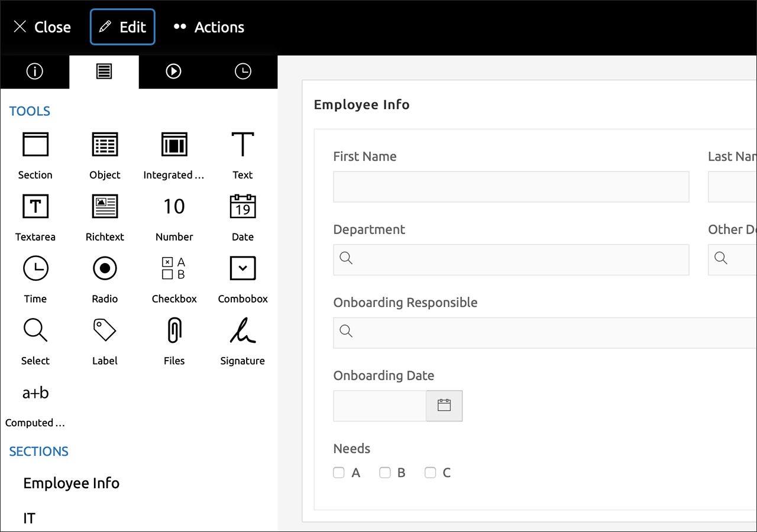The image size is (757, 532).
Task: Check the Needs option A checkbox
Action: [x=339, y=472]
